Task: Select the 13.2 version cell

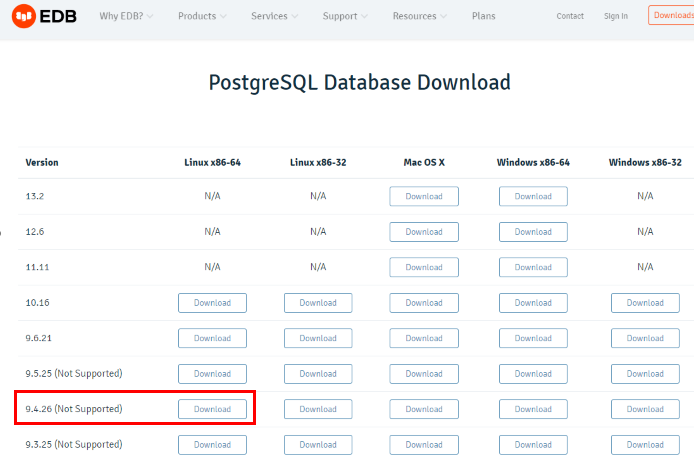Action: click(35, 196)
